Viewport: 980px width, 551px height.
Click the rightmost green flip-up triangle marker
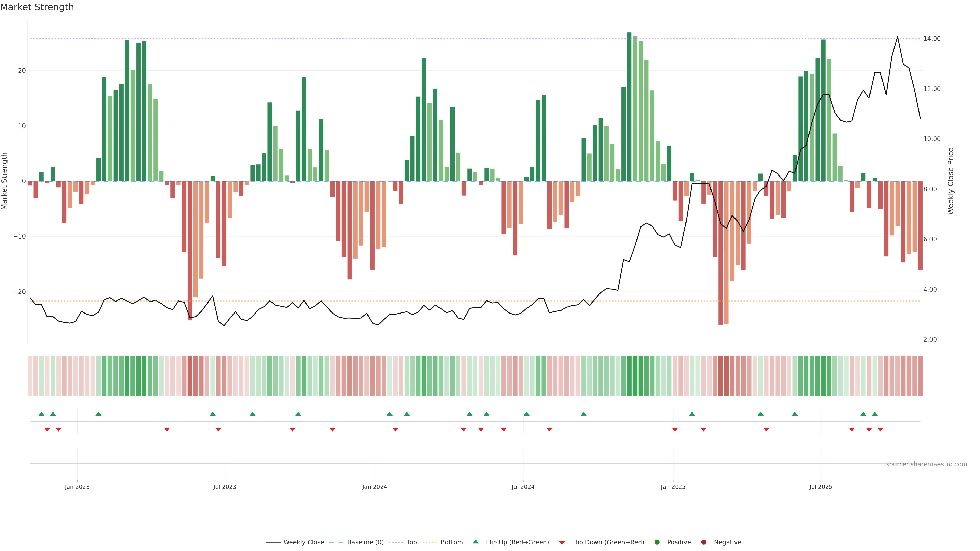click(875, 414)
